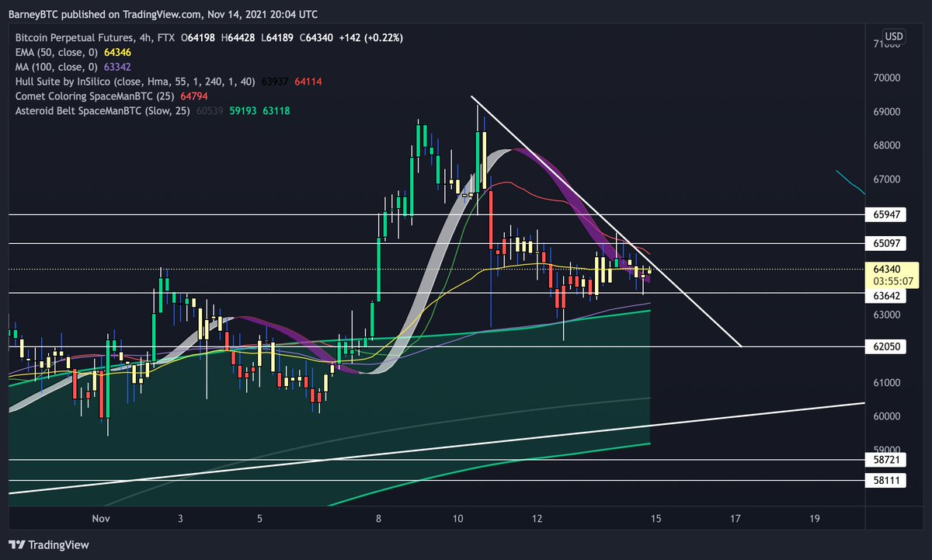
Task: Click the current price label 64340
Action: tap(886, 269)
